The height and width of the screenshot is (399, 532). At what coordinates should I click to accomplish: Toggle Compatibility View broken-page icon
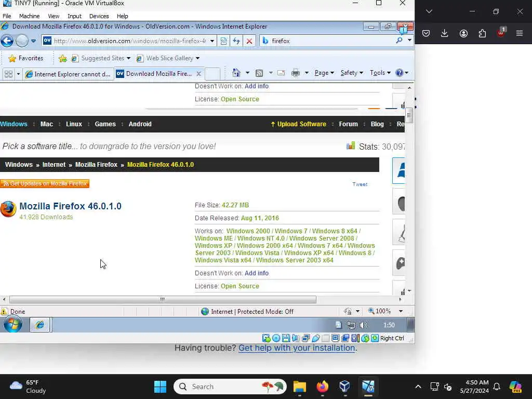coord(223,41)
